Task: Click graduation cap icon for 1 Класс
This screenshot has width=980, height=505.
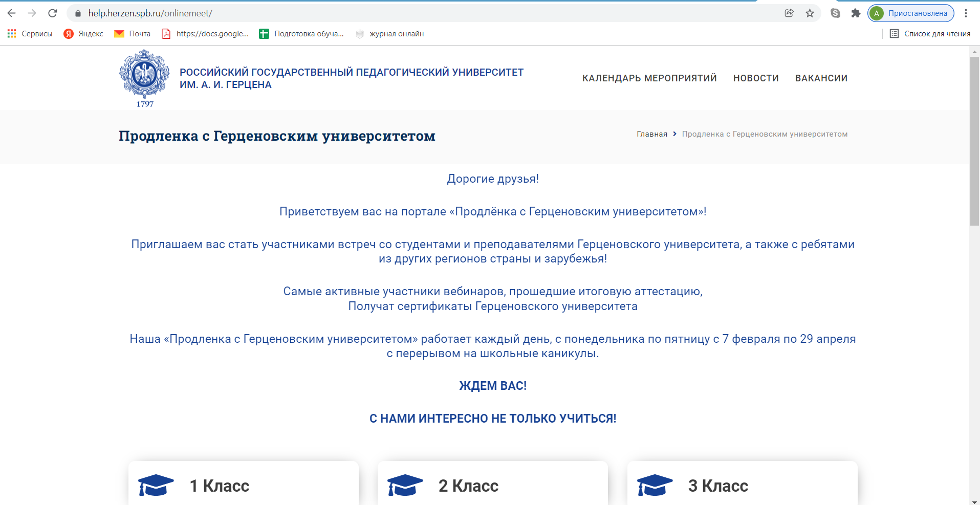Action: 156,485
